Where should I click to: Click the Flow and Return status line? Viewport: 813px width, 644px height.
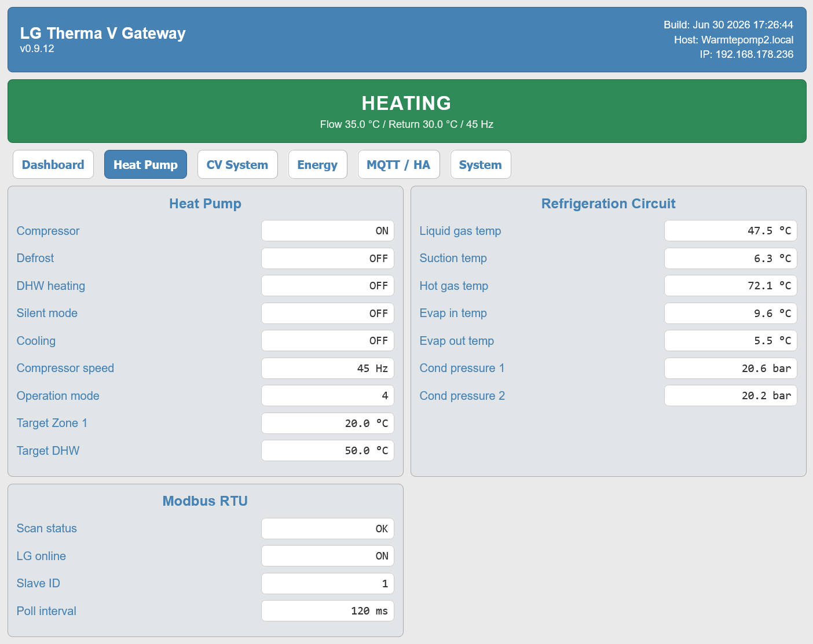coord(407,124)
